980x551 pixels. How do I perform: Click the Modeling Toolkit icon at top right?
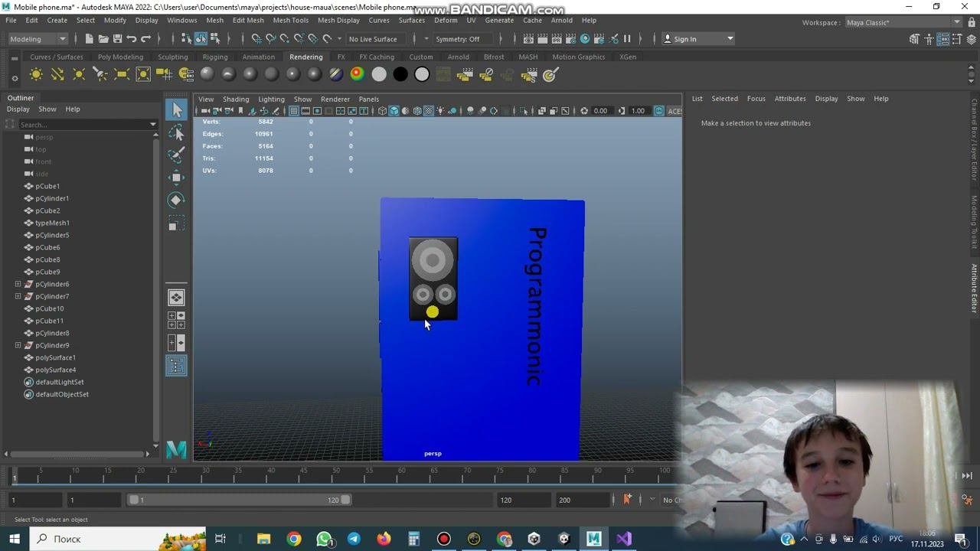(x=914, y=39)
